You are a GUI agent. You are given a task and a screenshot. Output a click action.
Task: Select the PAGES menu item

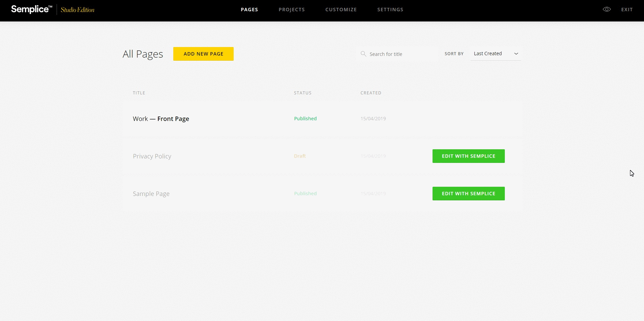click(x=249, y=10)
